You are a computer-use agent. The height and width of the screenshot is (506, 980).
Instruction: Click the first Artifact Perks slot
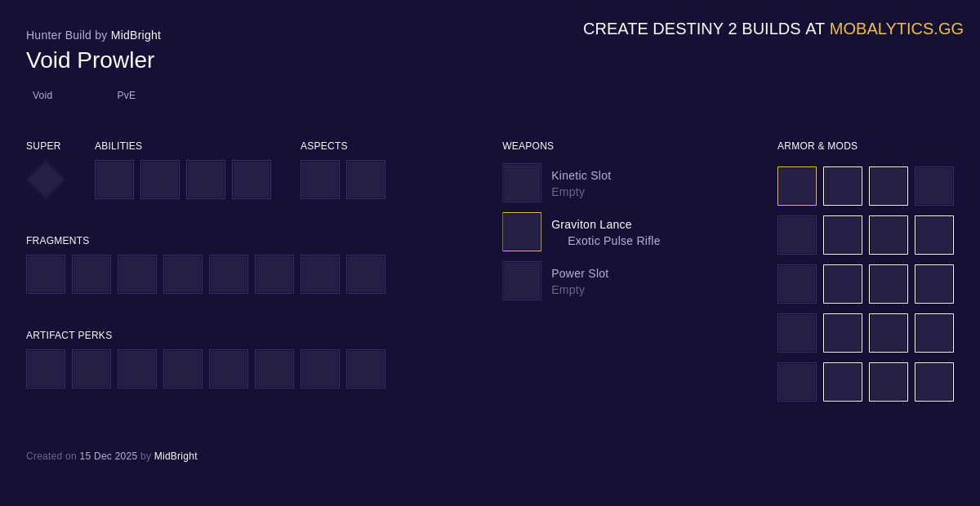(46, 369)
